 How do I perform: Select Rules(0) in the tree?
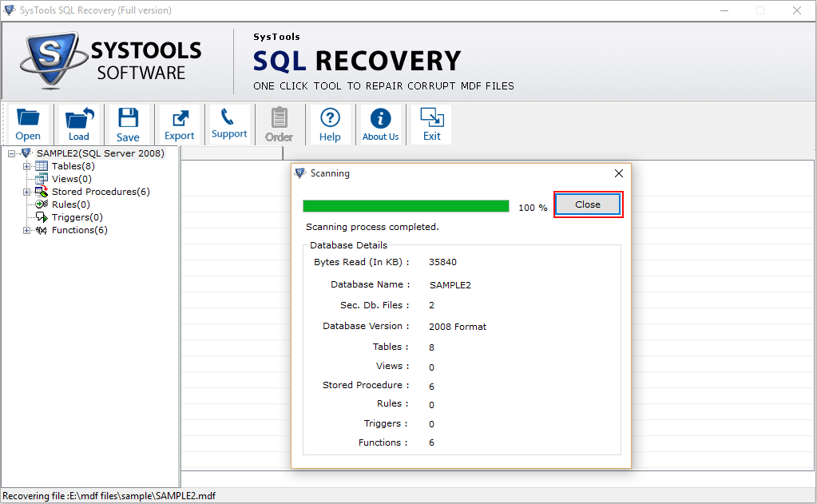click(71, 204)
